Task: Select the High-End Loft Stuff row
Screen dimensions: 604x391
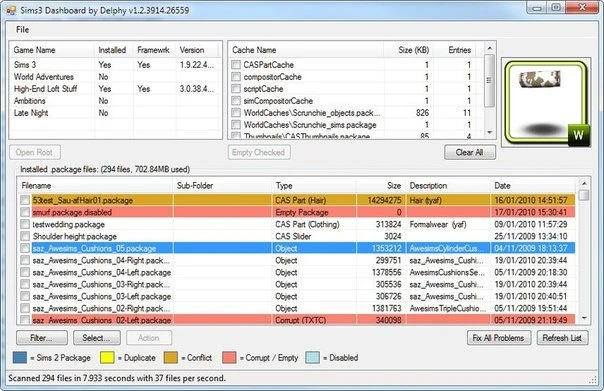Action: 116,89
